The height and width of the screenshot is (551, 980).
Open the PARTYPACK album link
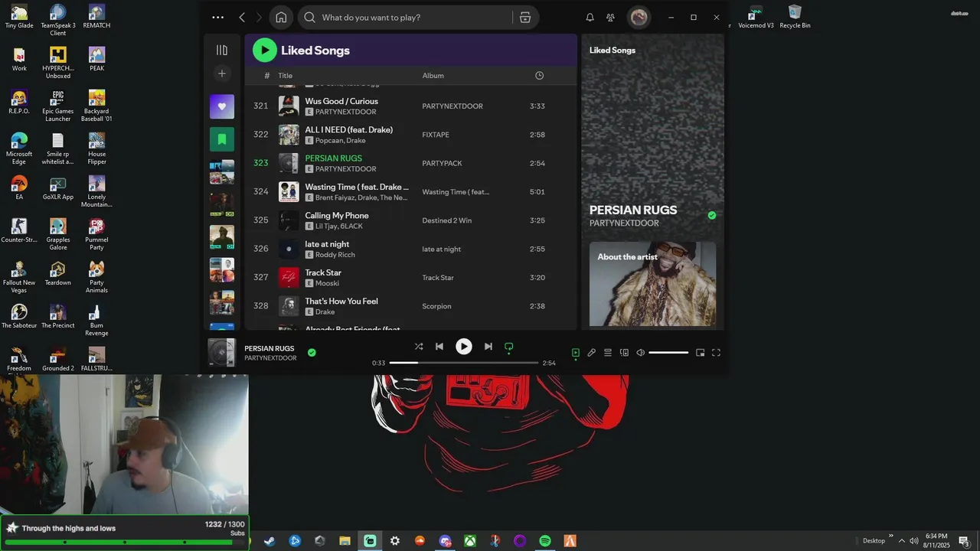click(x=443, y=163)
